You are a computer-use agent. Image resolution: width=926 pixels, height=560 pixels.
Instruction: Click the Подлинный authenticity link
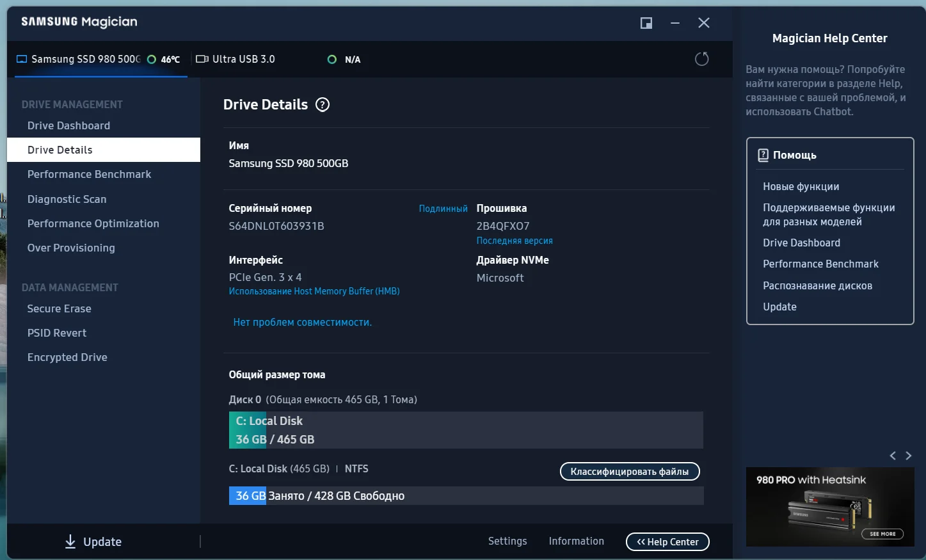pyautogui.click(x=443, y=209)
